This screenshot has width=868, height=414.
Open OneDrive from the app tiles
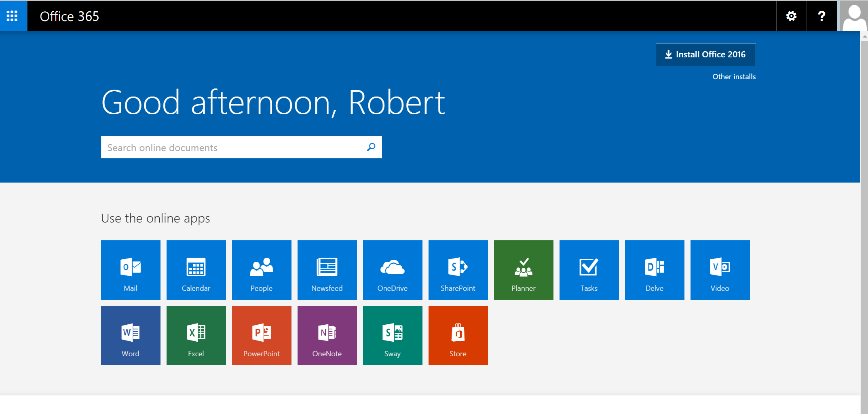coord(393,270)
